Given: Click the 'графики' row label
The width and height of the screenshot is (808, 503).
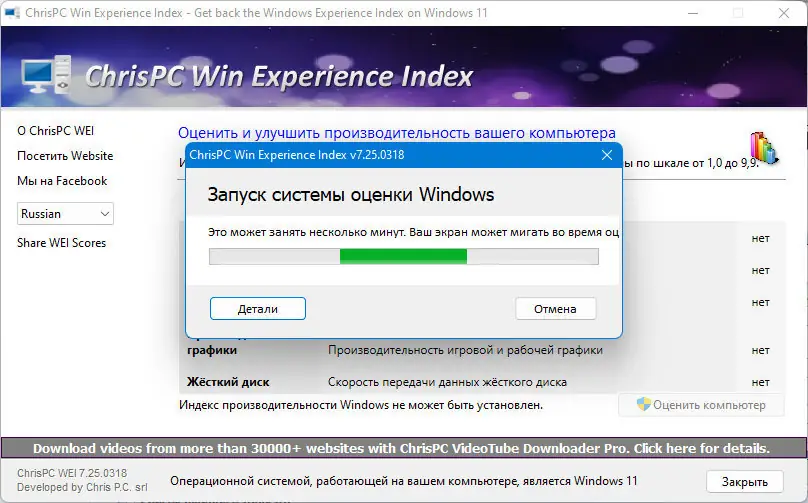Looking at the screenshot, I should click(x=212, y=350).
